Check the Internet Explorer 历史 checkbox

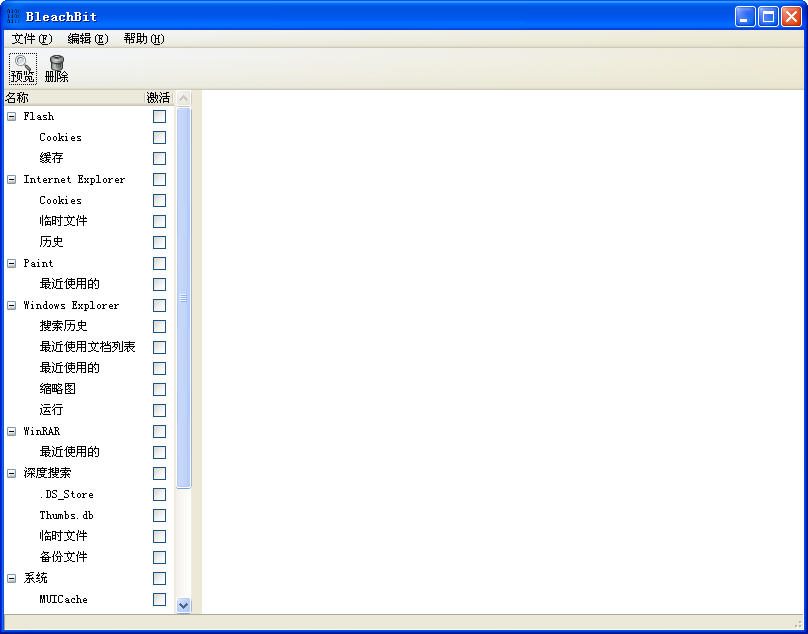point(159,242)
